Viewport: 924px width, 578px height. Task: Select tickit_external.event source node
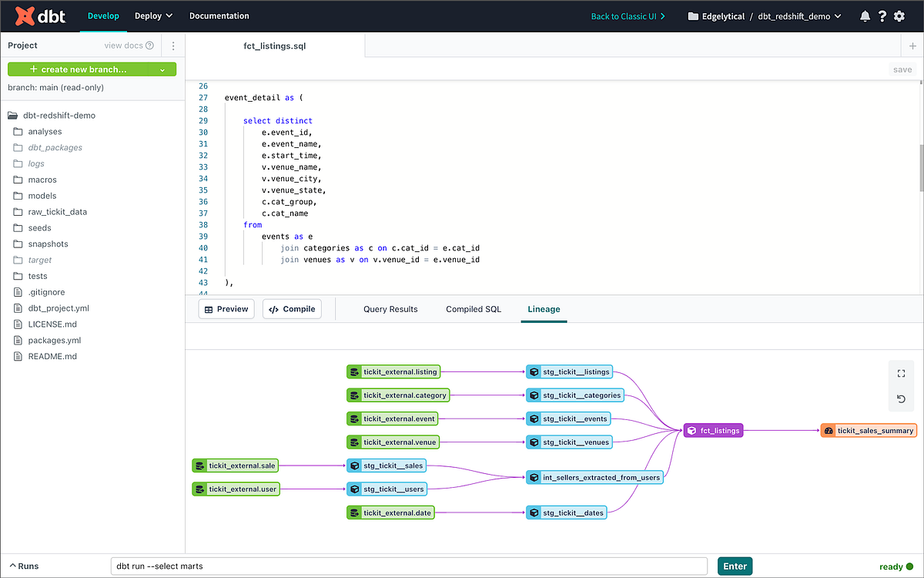pos(392,418)
